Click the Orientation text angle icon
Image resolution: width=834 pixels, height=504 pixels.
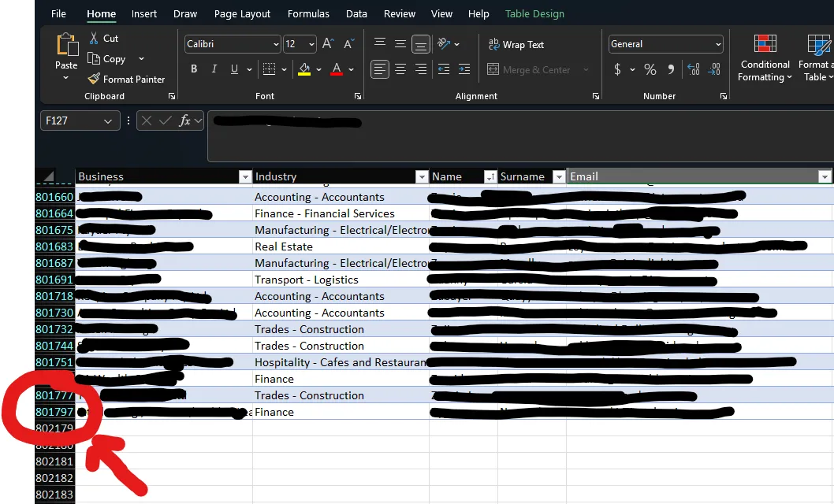click(444, 43)
